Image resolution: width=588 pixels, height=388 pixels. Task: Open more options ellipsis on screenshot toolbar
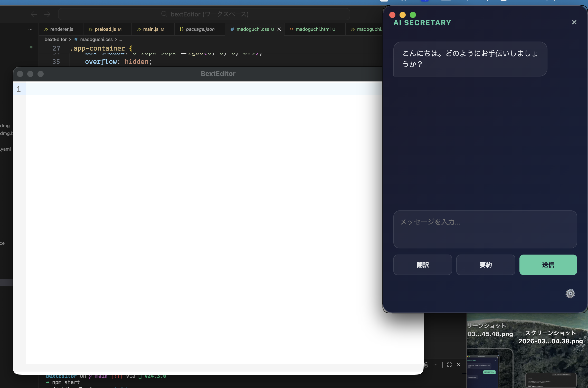(x=435, y=365)
